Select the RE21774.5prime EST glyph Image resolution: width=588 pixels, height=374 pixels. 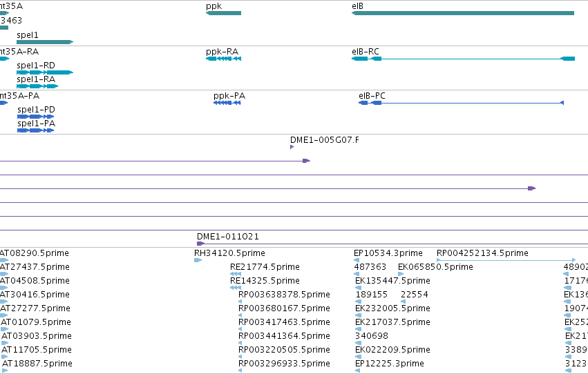point(236,274)
